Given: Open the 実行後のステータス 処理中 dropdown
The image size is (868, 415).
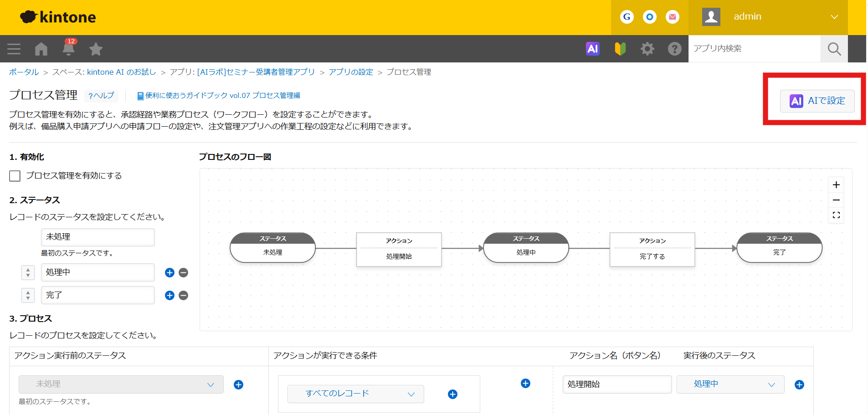Looking at the screenshot, I should pyautogui.click(x=730, y=384).
